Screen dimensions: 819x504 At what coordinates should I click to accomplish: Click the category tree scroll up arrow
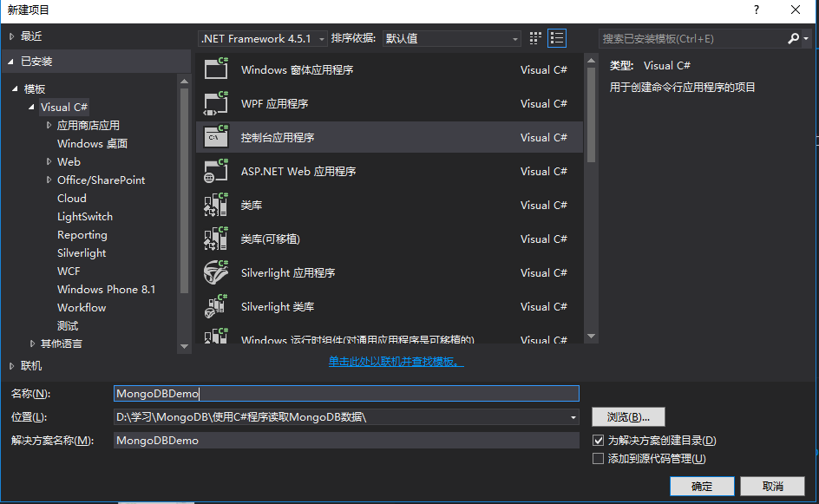[x=184, y=81]
